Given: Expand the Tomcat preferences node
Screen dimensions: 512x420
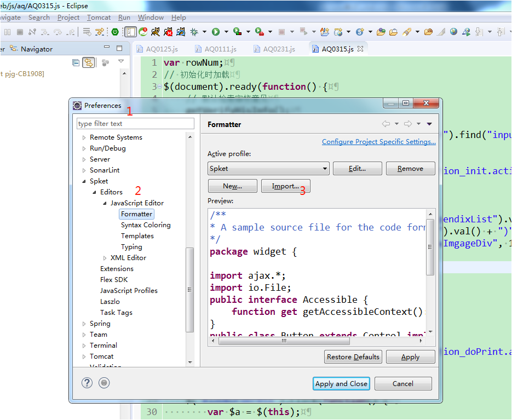Looking at the screenshot, I should (x=84, y=356).
